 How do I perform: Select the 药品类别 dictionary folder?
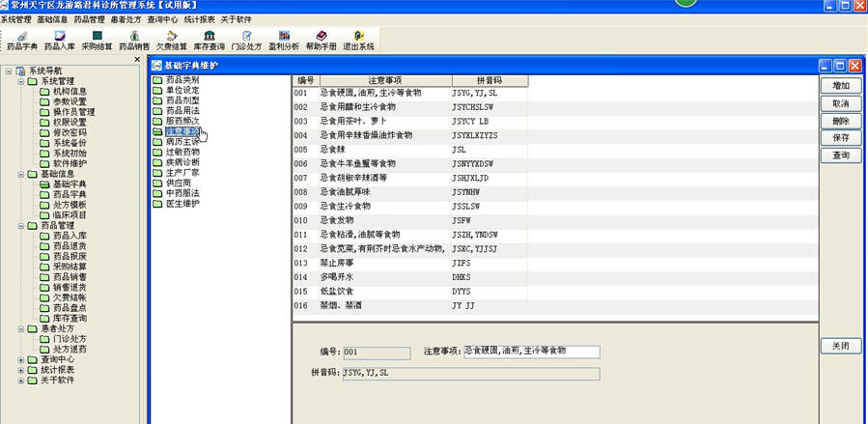(x=177, y=80)
